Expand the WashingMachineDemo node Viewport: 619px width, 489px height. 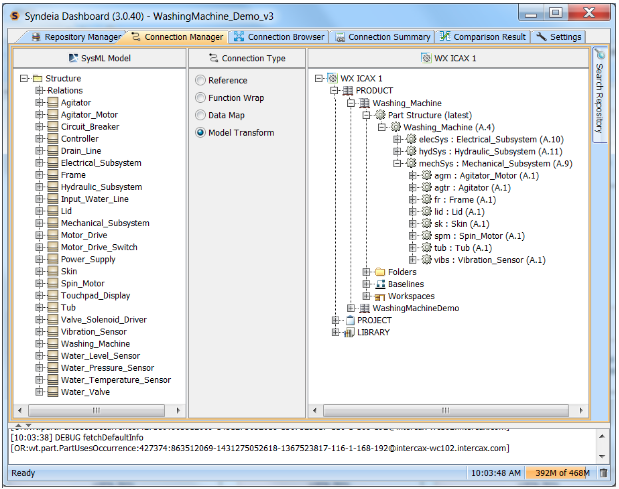coord(351,308)
